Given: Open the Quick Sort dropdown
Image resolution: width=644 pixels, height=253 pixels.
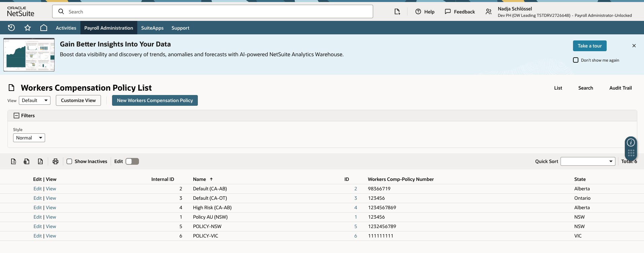Looking at the screenshot, I should (588, 161).
